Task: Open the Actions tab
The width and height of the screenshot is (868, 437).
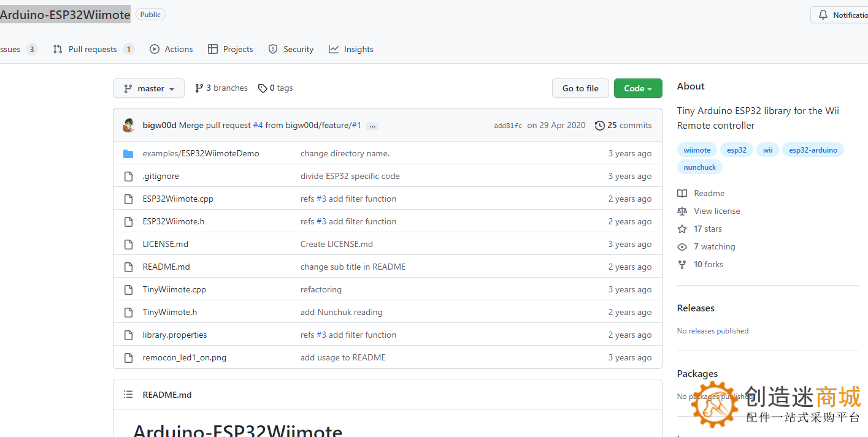Action: 171,49
